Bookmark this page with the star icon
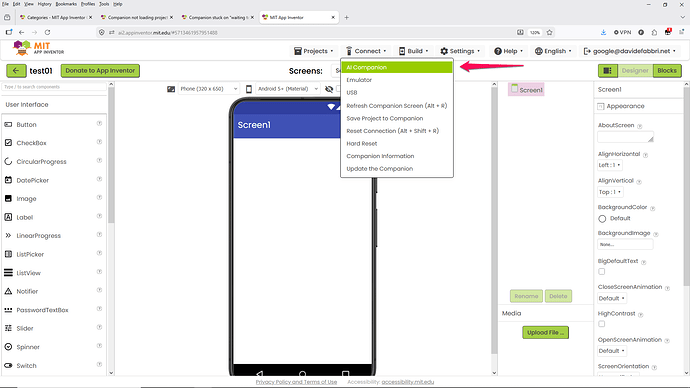This screenshot has width=690, height=388. click(x=550, y=32)
